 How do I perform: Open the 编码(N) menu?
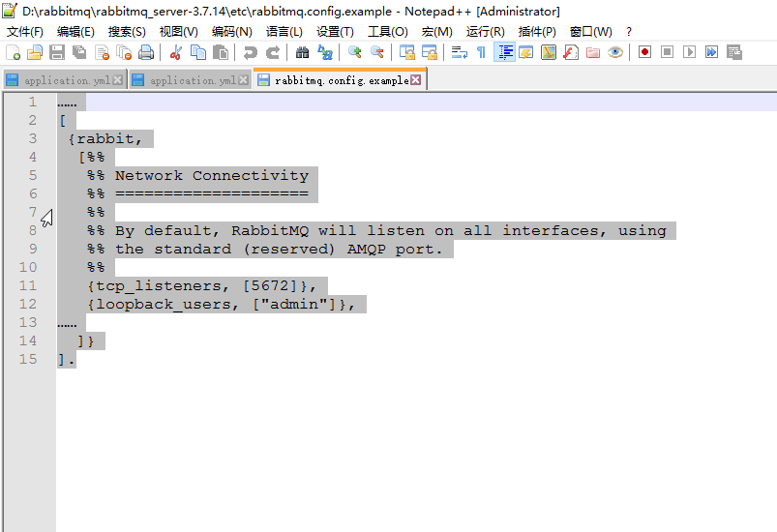(x=231, y=32)
